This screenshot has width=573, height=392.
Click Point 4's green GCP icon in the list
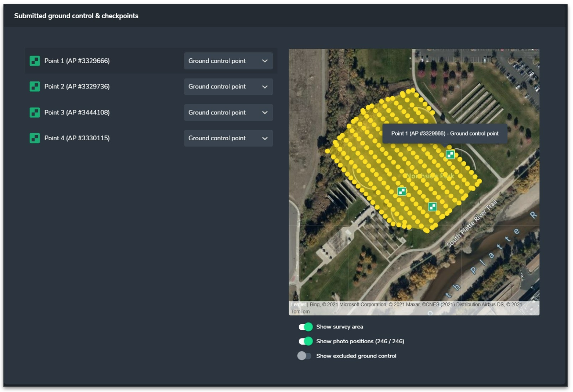click(35, 138)
